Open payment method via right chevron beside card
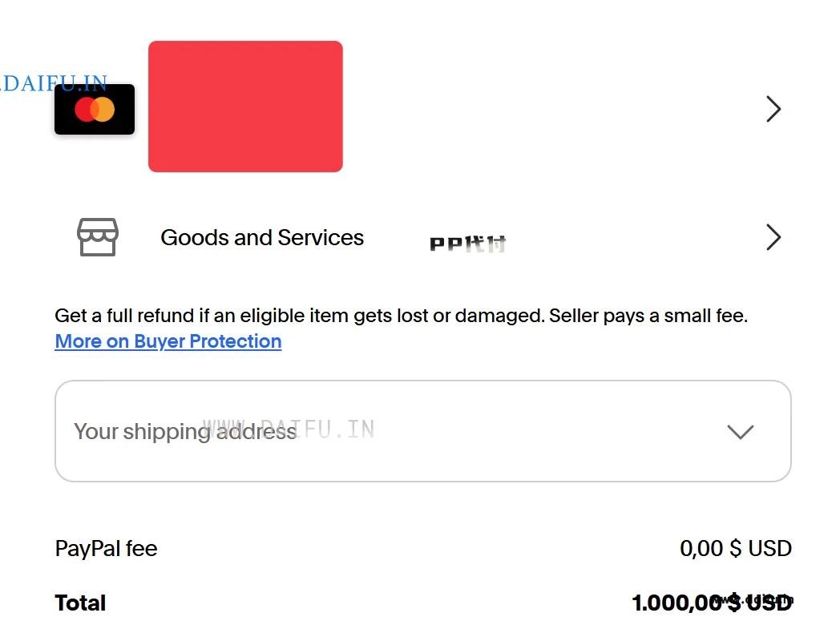 point(773,109)
